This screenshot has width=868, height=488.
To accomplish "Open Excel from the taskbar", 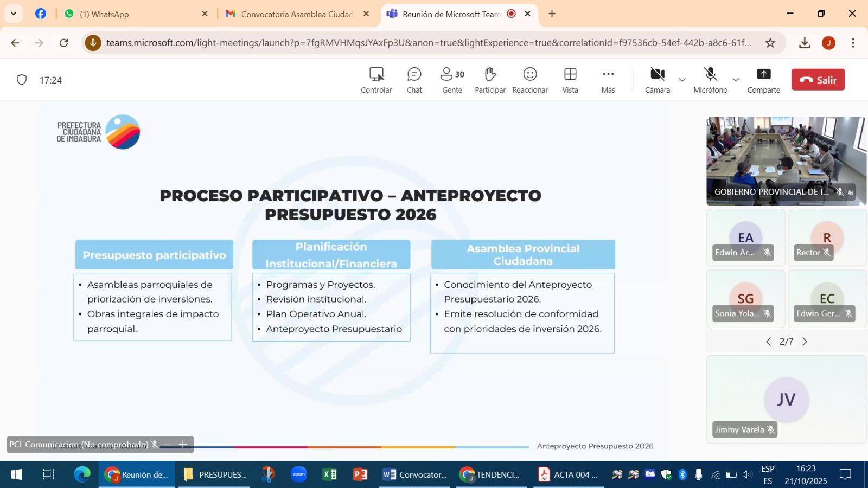I will pyautogui.click(x=329, y=474).
